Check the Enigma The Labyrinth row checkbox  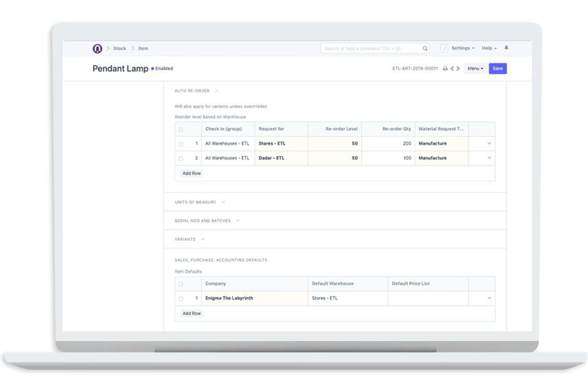[180, 298]
